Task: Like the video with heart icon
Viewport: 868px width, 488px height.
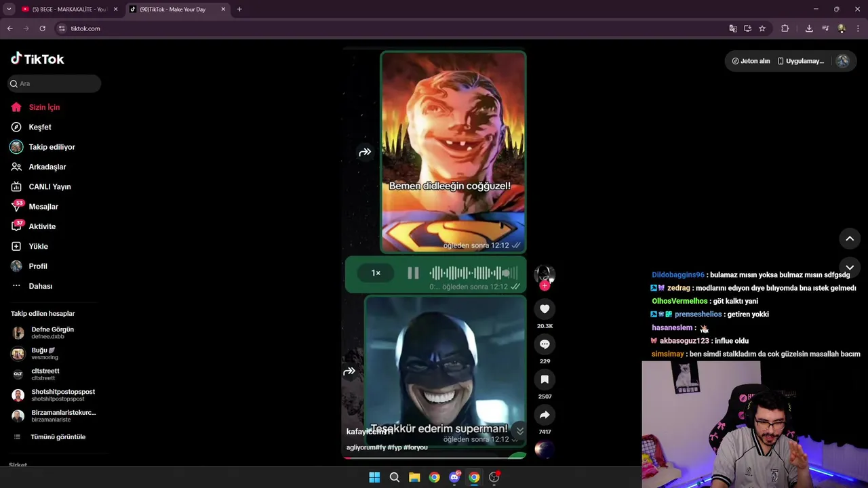Action: point(545,309)
